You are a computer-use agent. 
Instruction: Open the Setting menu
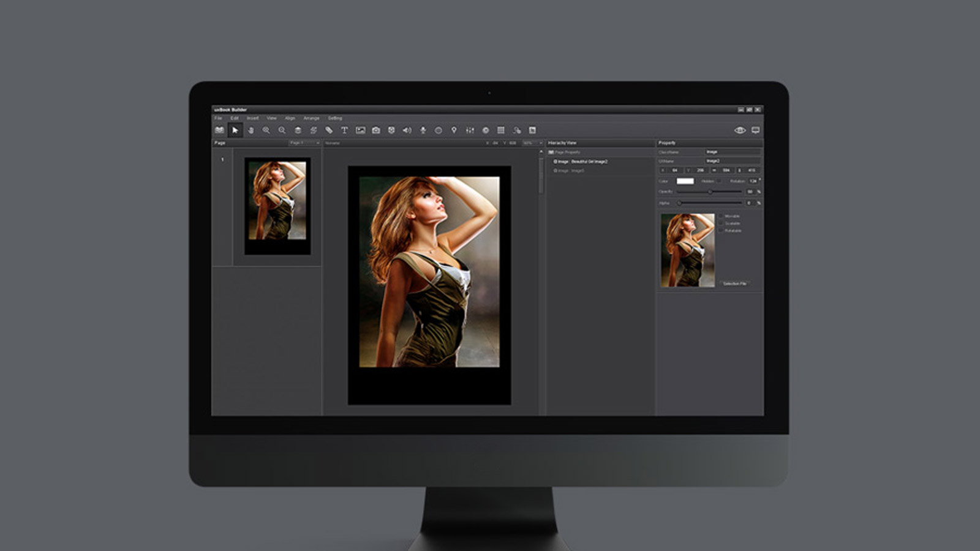coord(334,118)
